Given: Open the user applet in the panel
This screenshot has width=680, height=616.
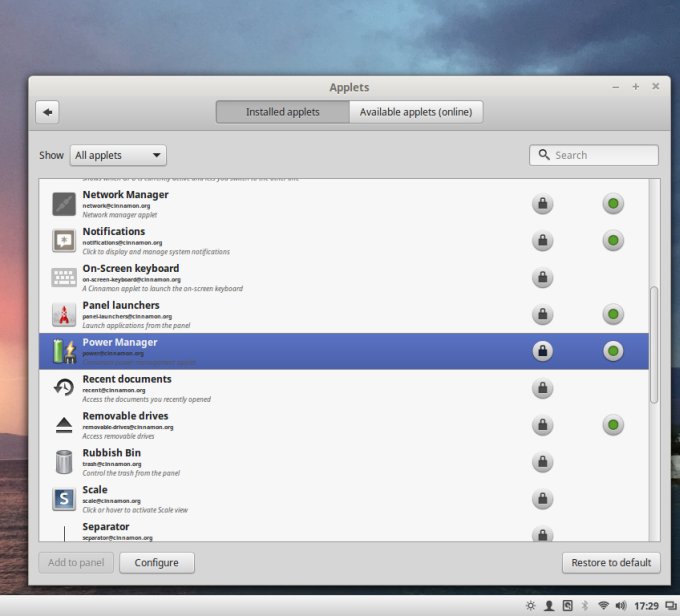Looking at the screenshot, I should click(549, 606).
